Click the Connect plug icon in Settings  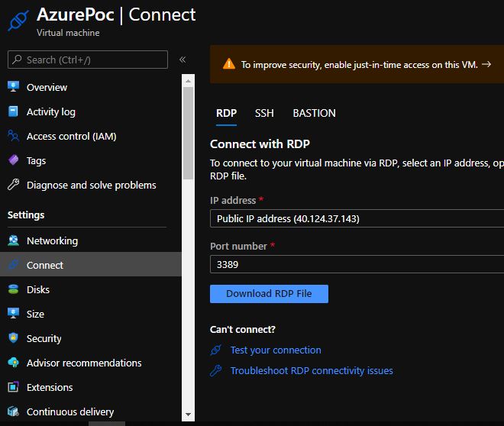[13, 265]
